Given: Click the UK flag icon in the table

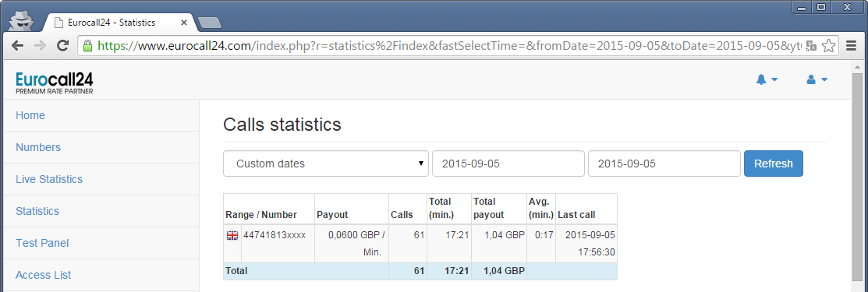Looking at the screenshot, I should click(232, 236).
